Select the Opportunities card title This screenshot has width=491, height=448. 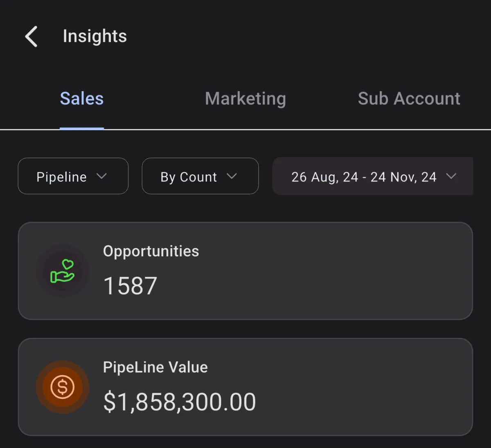point(151,251)
